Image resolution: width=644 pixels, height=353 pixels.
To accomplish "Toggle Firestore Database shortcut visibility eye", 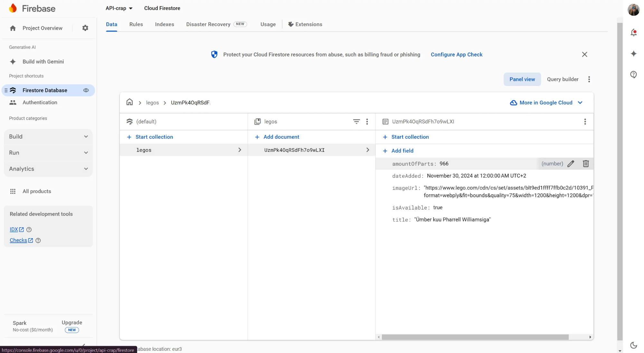I will tap(86, 90).
